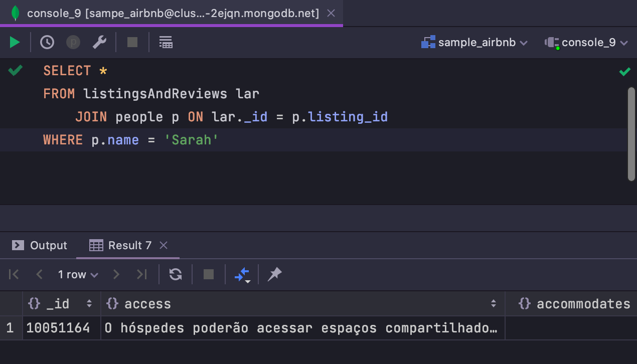Click the string 'Sarah' in the WHERE clause
Screen dimensions: 637x364
[x=192, y=140]
